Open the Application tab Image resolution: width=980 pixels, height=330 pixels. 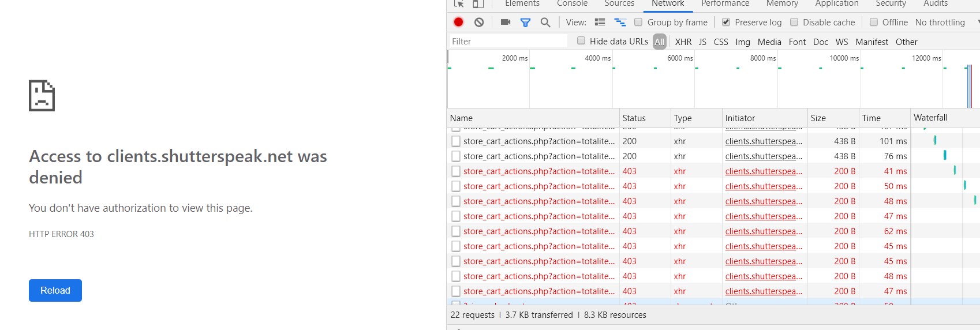(x=837, y=3)
